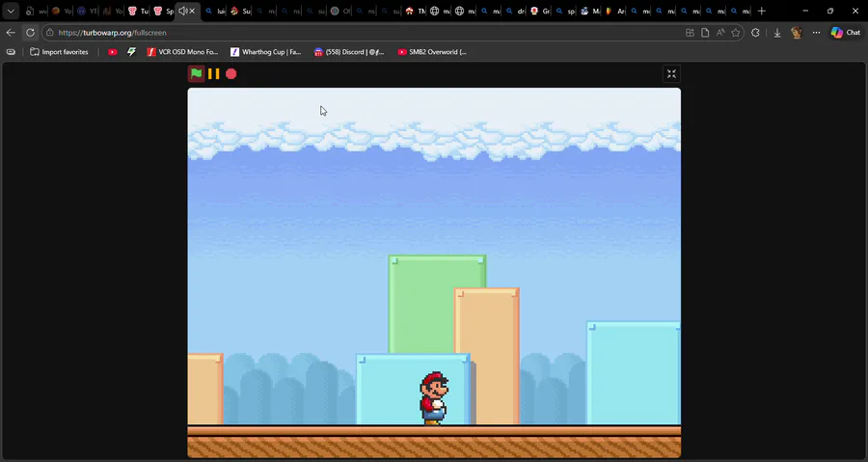
Task: Open the YouTube bookmark icon
Action: click(x=113, y=52)
